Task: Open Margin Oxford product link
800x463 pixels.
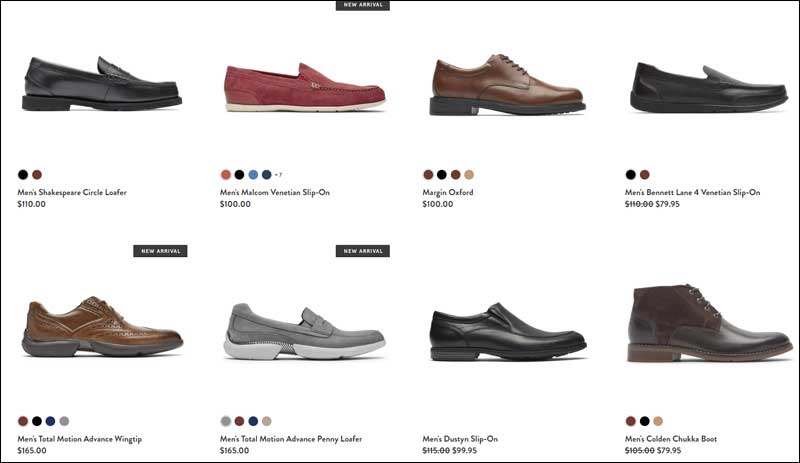Action: 447,192
